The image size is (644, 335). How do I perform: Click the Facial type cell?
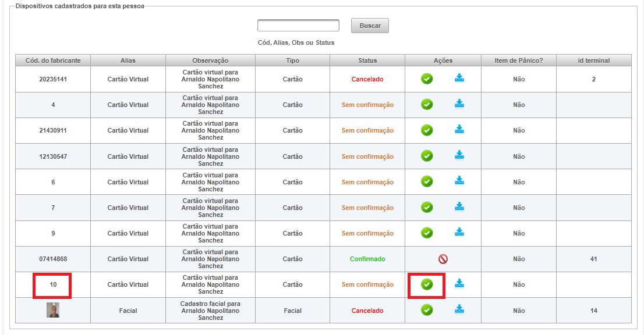tap(292, 311)
